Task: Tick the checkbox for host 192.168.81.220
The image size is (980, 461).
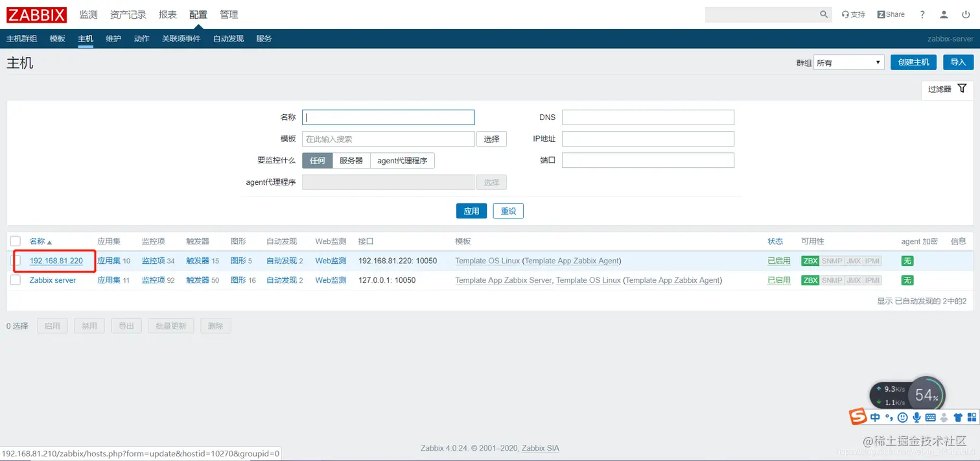Action: tap(16, 261)
